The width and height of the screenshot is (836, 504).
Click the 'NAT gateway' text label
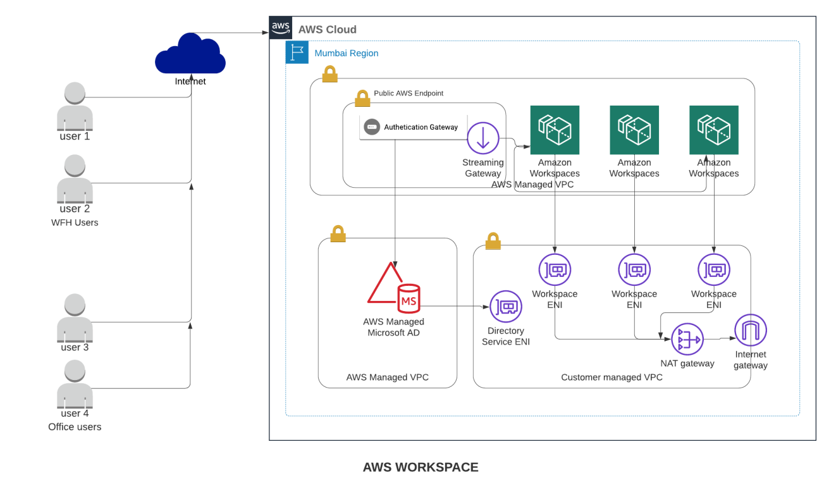(x=687, y=364)
